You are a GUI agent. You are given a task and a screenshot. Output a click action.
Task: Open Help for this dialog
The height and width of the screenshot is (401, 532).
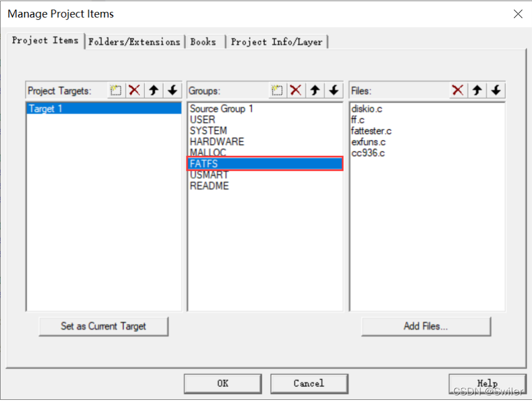click(x=487, y=384)
